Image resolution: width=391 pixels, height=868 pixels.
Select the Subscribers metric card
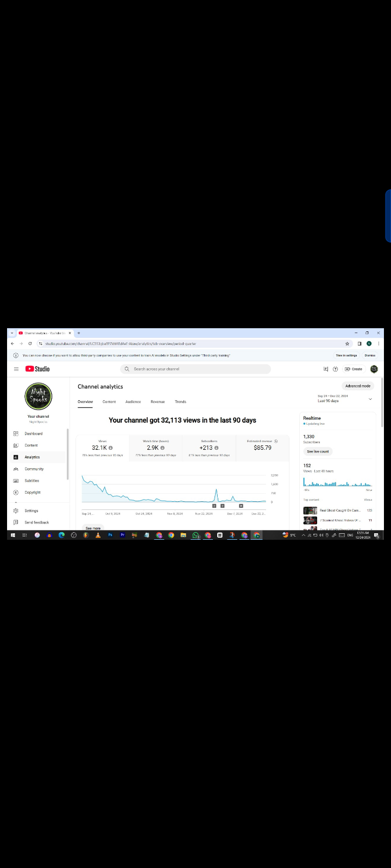pos(209,448)
